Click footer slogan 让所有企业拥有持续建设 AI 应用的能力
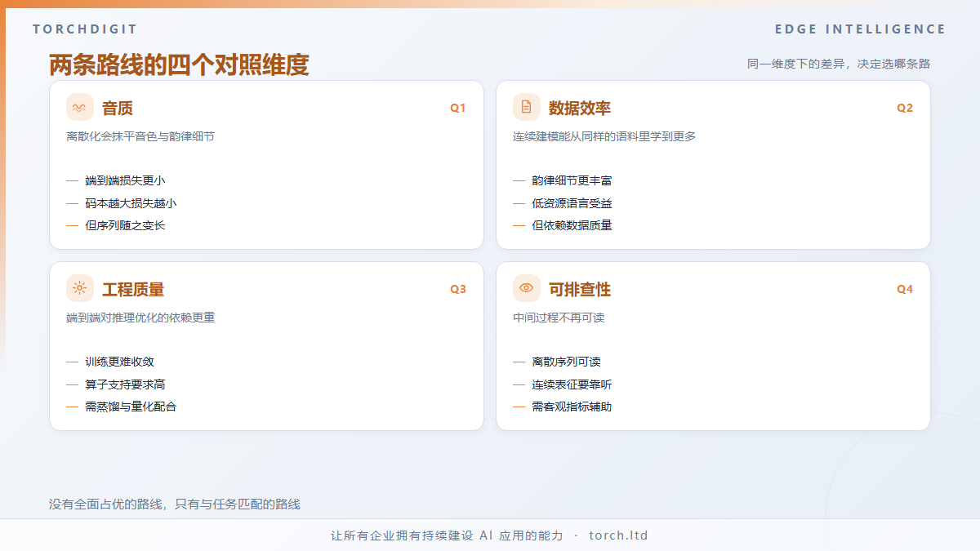Viewport: 980px width, 551px height. coord(447,535)
